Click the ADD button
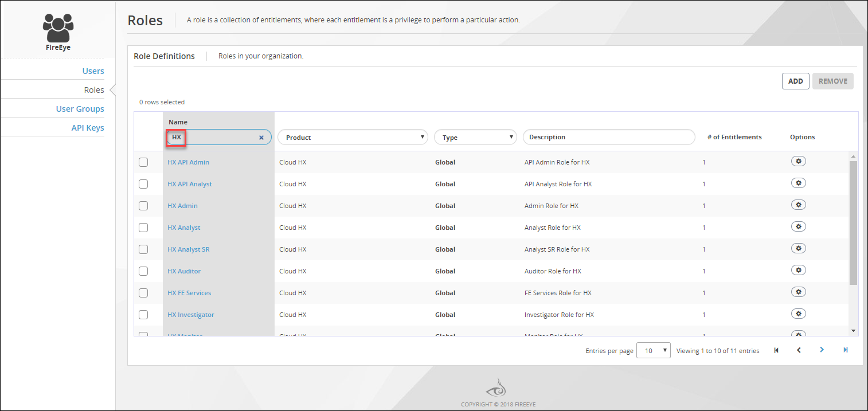Image resolution: width=868 pixels, height=411 pixels. point(796,81)
